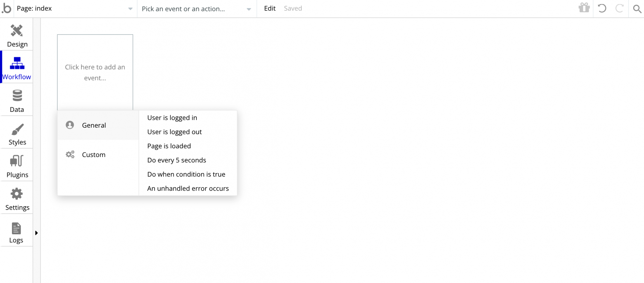Open the Settings tab
This screenshot has width=644, height=283.
(x=17, y=199)
